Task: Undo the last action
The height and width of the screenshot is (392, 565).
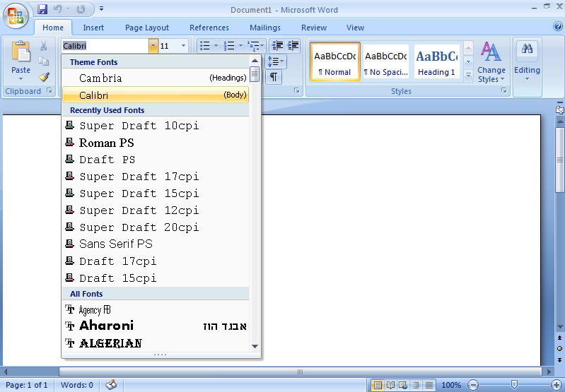Action: coord(58,9)
